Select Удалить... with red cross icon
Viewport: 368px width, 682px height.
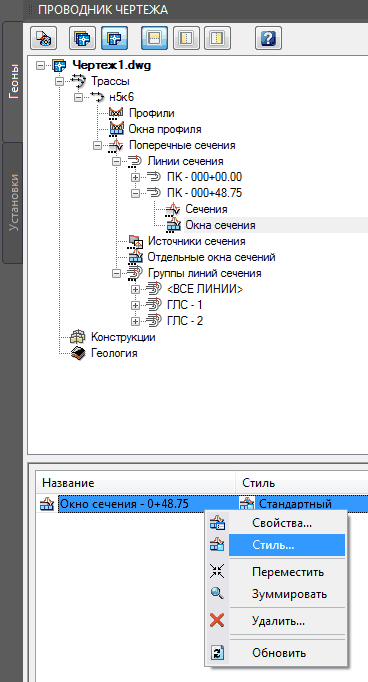tap(277, 621)
